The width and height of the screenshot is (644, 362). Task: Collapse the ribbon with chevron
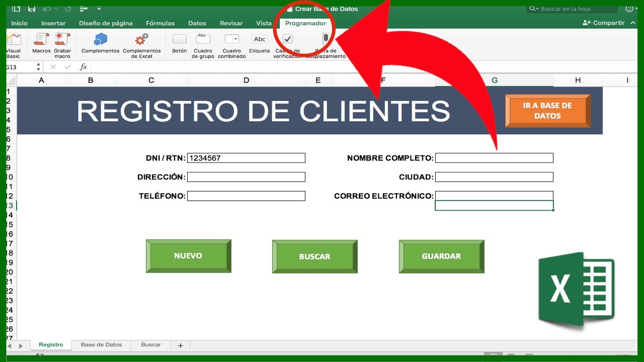632,23
